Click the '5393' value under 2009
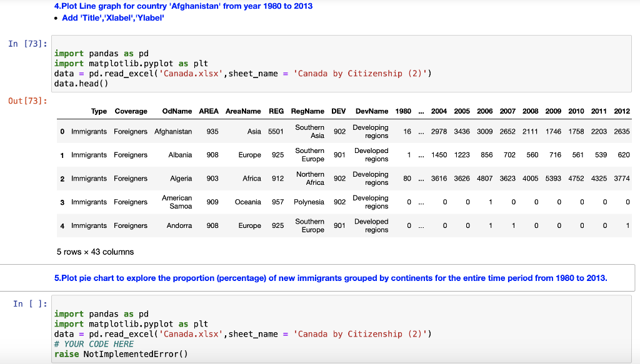This screenshot has height=364, width=640. (x=553, y=179)
